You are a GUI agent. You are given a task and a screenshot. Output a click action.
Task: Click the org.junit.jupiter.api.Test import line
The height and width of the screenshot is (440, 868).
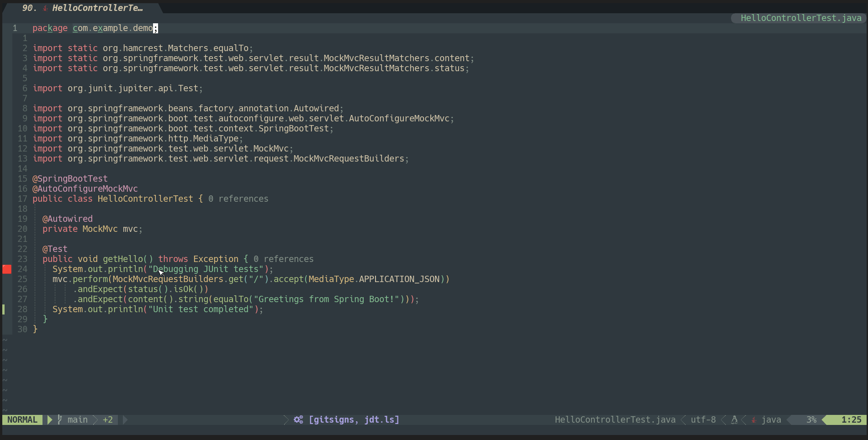(117, 88)
